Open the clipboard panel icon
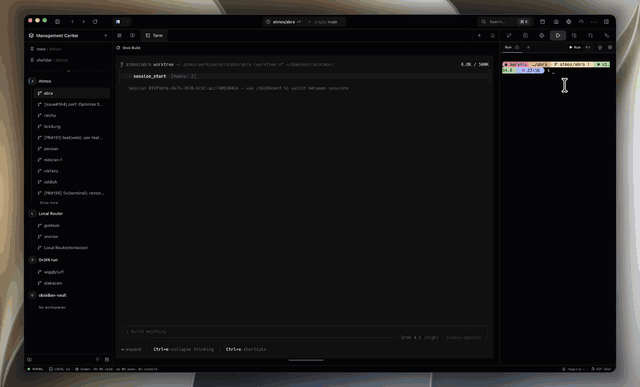Viewport: 640px width, 387px height. pyautogui.click(x=525, y=36)
